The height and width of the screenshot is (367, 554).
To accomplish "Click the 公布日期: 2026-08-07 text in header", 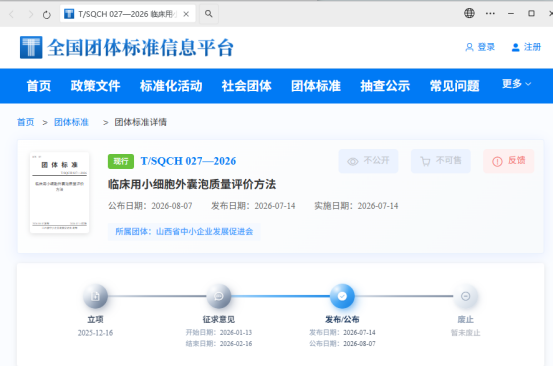I will pos(150,206).
